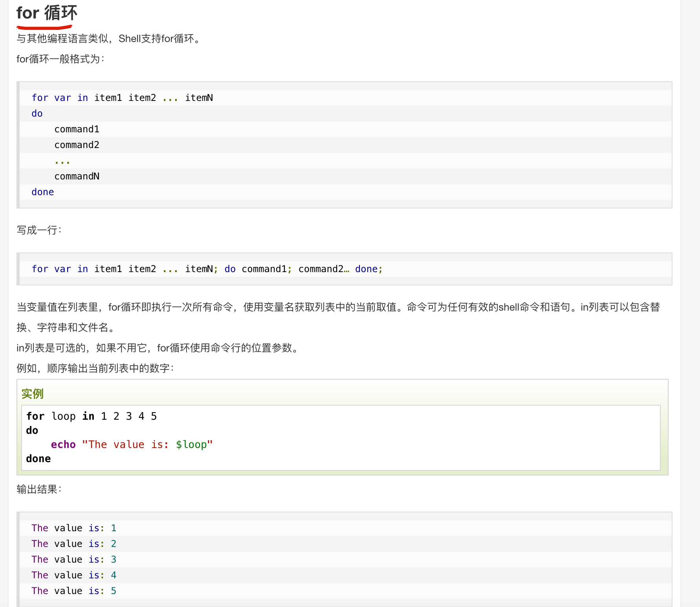
Task: Click the output line 'The value is: 4'
Action: pos(74,575)
